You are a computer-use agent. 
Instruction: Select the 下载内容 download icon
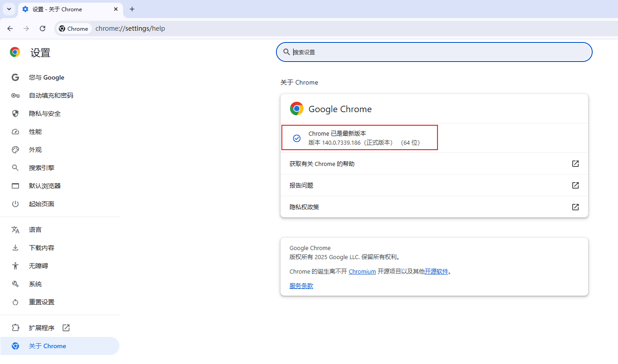coord(15,247)
